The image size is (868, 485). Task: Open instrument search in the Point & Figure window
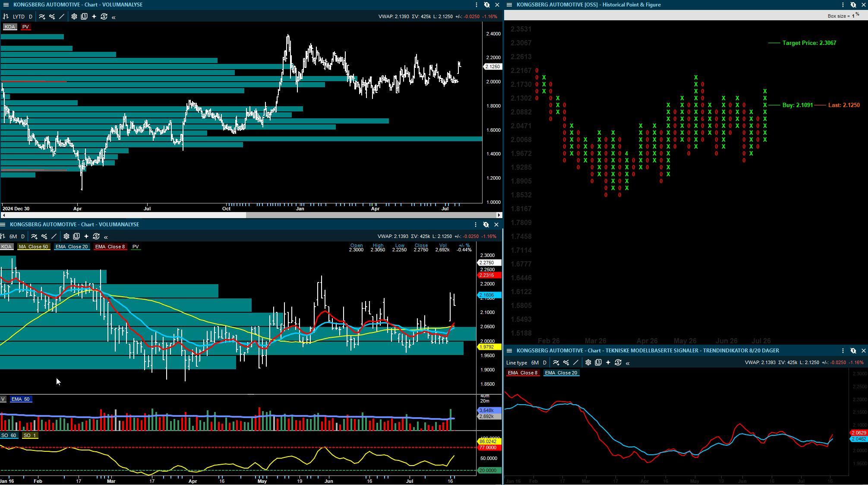(853, 5)
